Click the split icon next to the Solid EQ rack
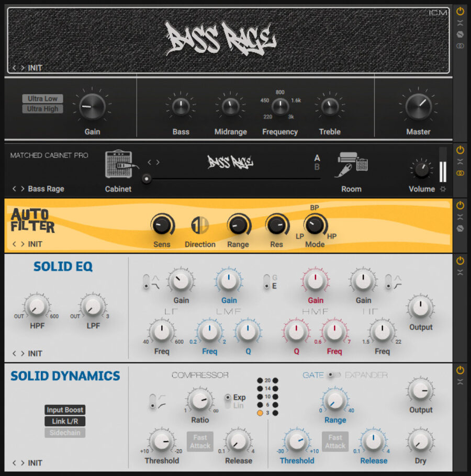The width and height of the screenshot is (471, 476). [459, 271]
